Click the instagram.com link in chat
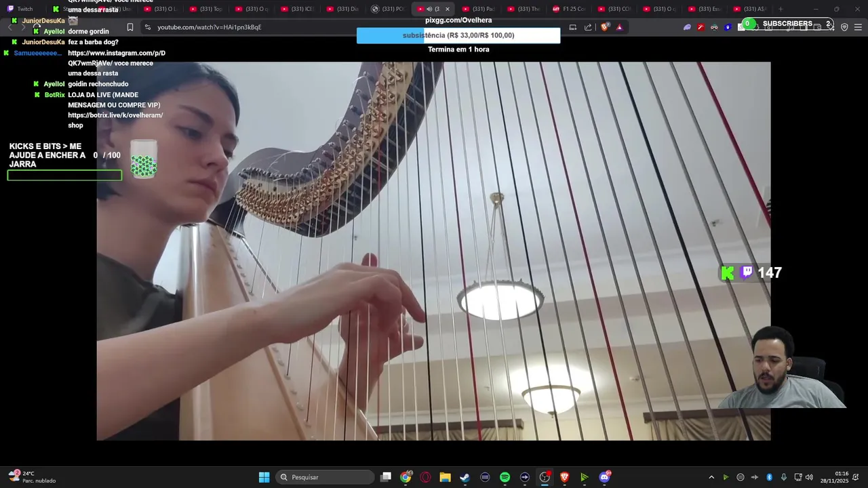868x488 pixels. (117, 53)
